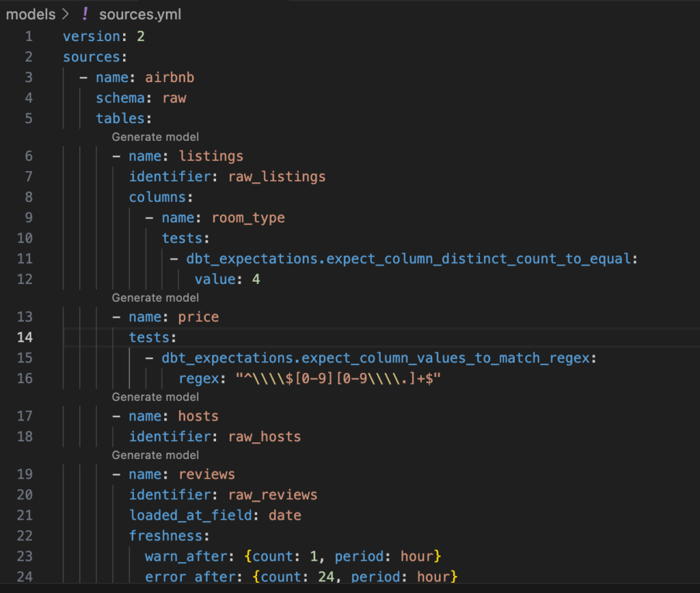Viewport: 700px width, 593px height.
Task: Click the YAML exclamation file icon in breadcrumb
Action: pyautogui.click(x=85, y=14)
